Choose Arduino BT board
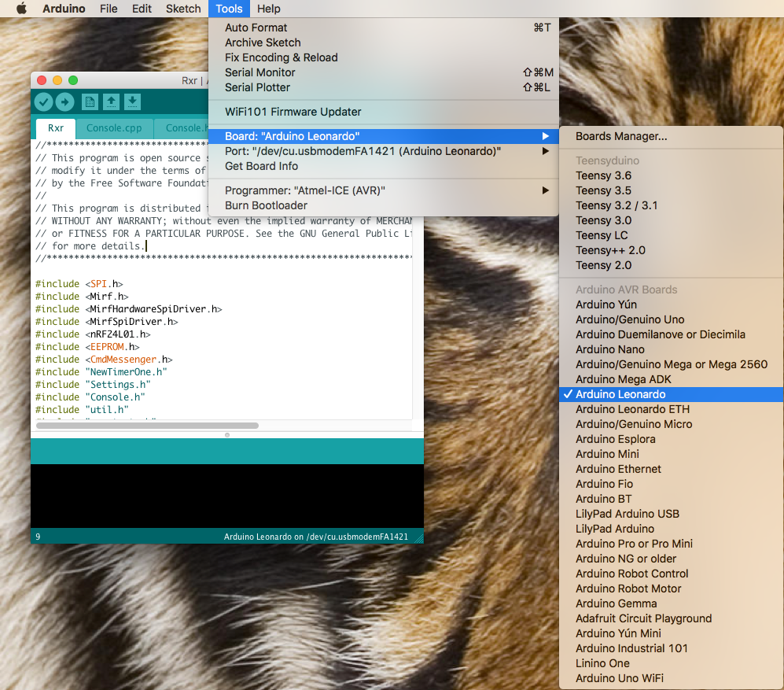Screen dimensions: 784x690 tap(672, 499)
